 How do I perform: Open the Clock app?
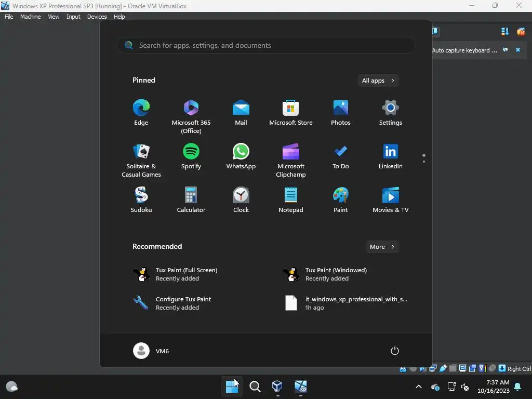(x=241, y=200)
